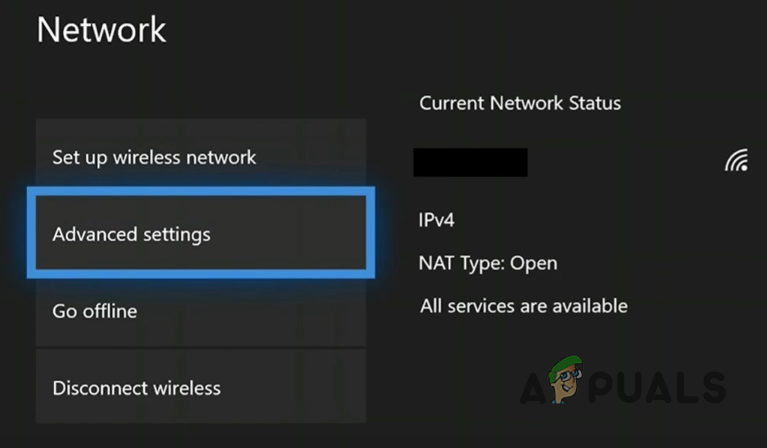Screen dimensions: 767x448
Task: Click the blacked-out network name box
Action: pyautogui.click(x=470, y=162)
